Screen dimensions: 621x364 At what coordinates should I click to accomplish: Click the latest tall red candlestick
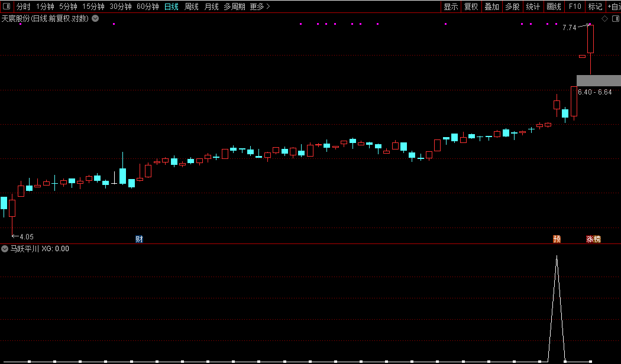(x=590, y=39)
